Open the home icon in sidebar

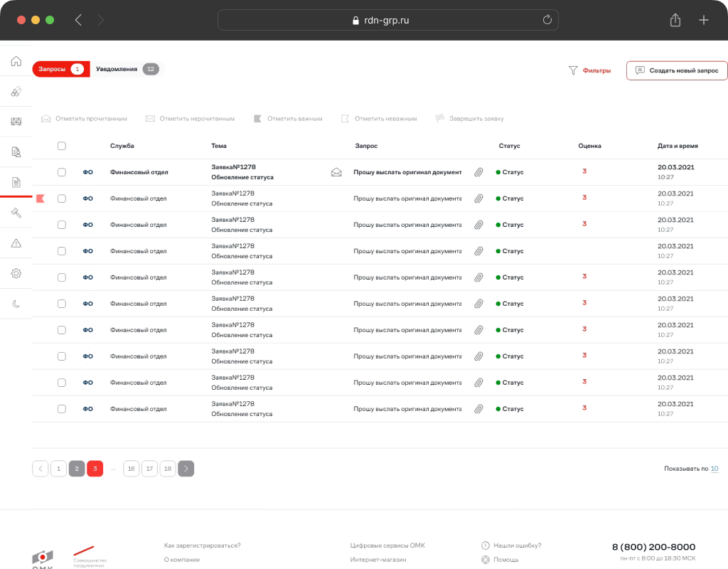[x=16, y=61]
